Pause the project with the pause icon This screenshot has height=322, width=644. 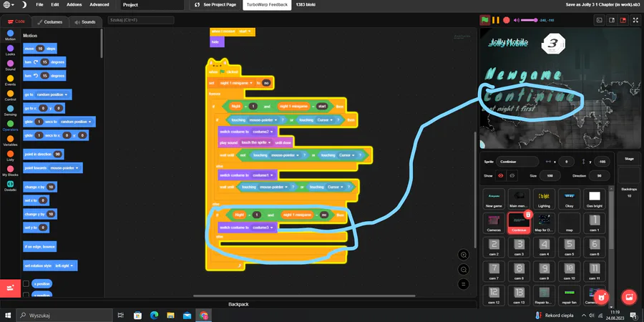(x=496, y=20)
